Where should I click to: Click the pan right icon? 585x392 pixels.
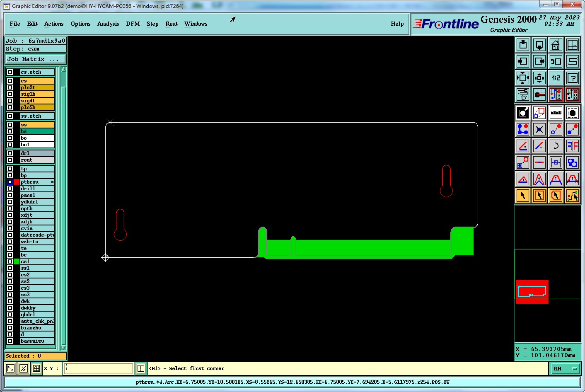[x=539, y=61]
